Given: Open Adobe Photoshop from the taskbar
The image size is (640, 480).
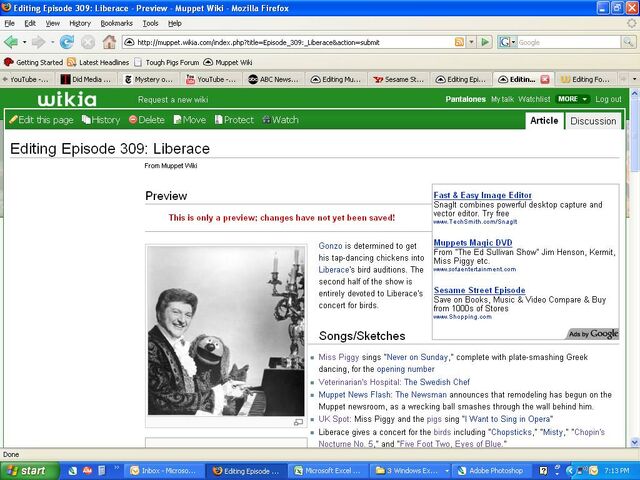Looking at the screenshot, I should point(489,471).
